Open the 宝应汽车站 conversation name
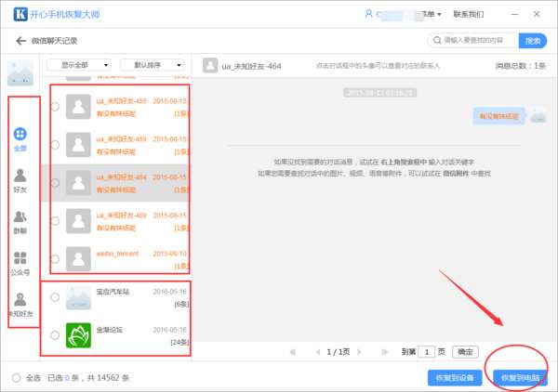Image resolution: width=558 pixels, height=392 pixels. click(x=113, y=292)
